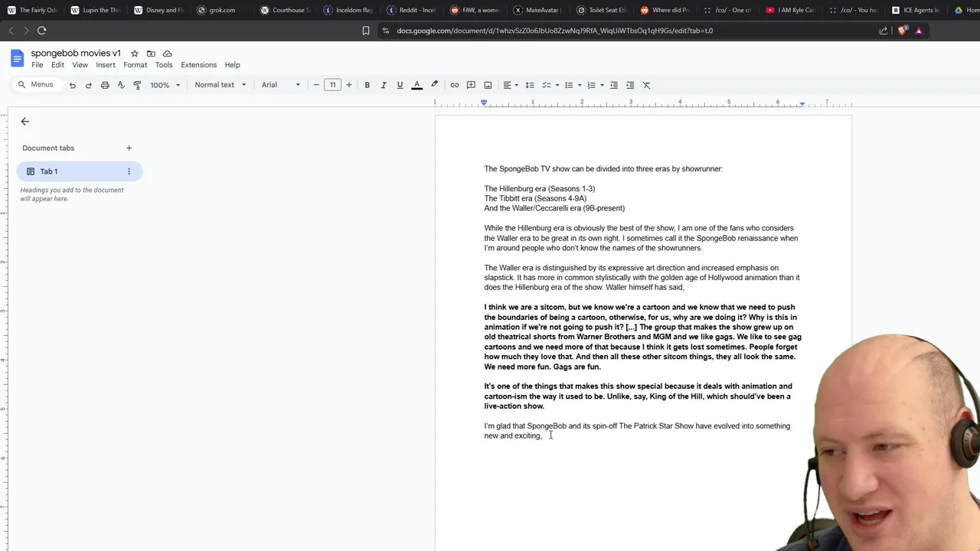Expand the checklist options arrow

(x=557, y=85)
